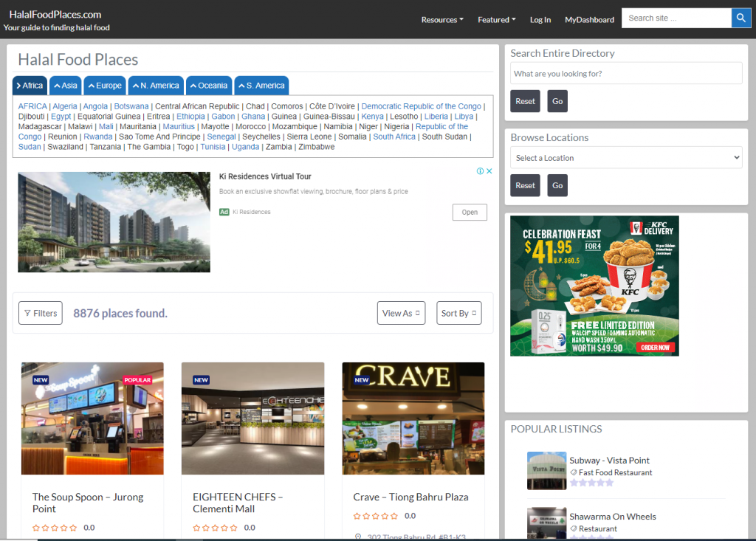This screenshot has width=756, height=541.
Task: Click the Open button in the ad
Action: tap(470, 212)
